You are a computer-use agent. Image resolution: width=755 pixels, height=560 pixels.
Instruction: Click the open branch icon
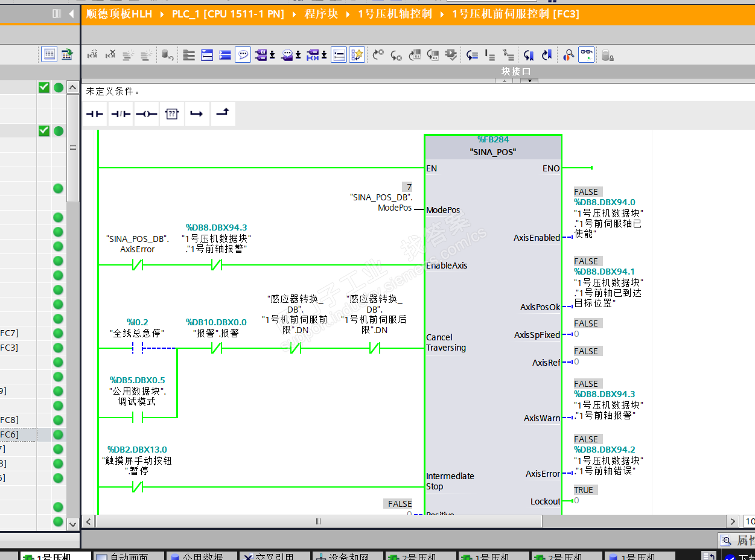(197, 114)
